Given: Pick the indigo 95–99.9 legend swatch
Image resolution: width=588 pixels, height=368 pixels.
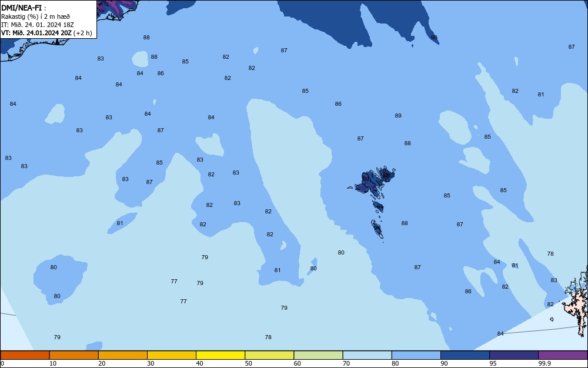Looking at the screenshot, I should (x=514, y=355).
